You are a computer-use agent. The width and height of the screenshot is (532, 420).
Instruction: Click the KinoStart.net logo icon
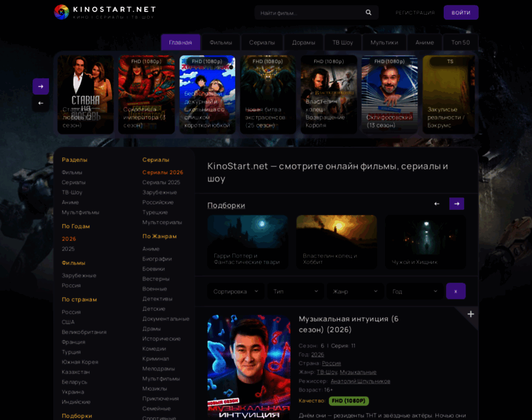(62, 12)
